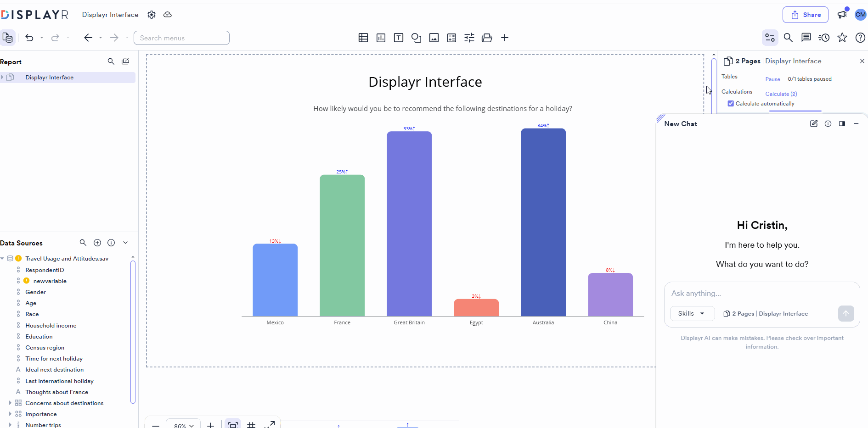The image size is (868, 428).
Task: Start a new chat with the edit icon
Action: click(814, 124)
